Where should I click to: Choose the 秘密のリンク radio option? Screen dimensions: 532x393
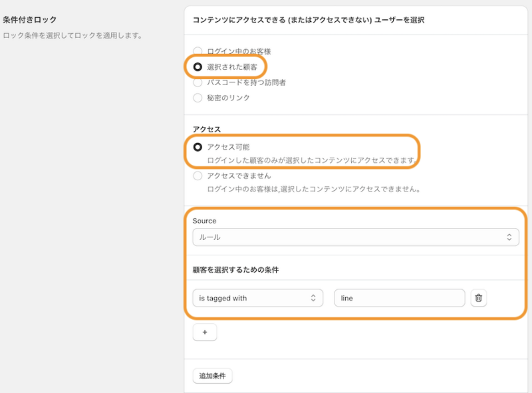click(198, 98)
